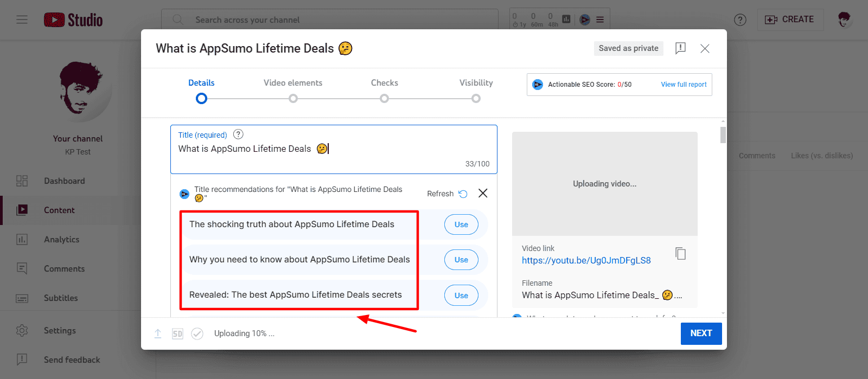
Task: Go to the Checks step
Action: click(x=384, y=83)
